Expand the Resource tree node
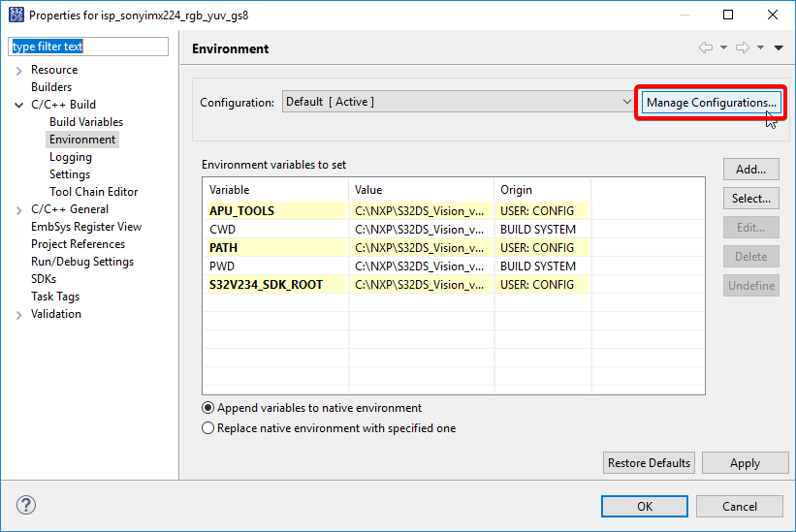 point(18,71)
